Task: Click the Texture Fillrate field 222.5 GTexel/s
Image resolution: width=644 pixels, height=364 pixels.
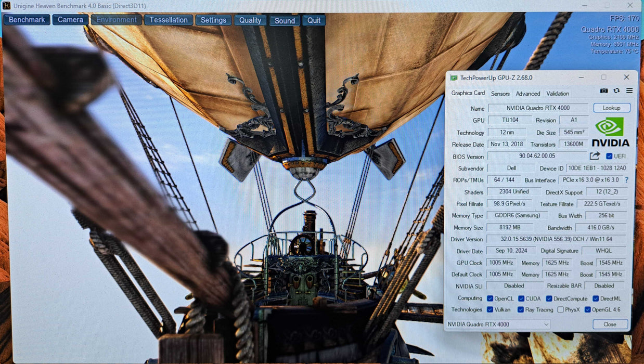Action: click(601, 204)
